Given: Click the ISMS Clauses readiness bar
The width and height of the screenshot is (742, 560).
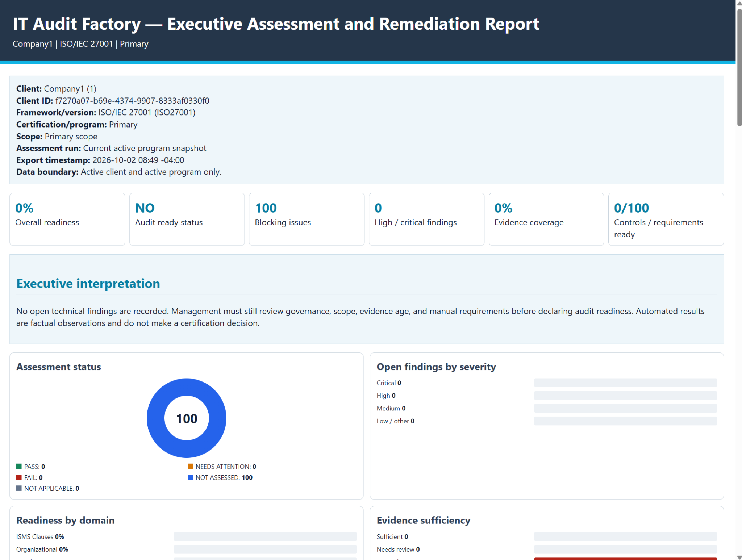Looking at the screenshot, I should 265,536.
